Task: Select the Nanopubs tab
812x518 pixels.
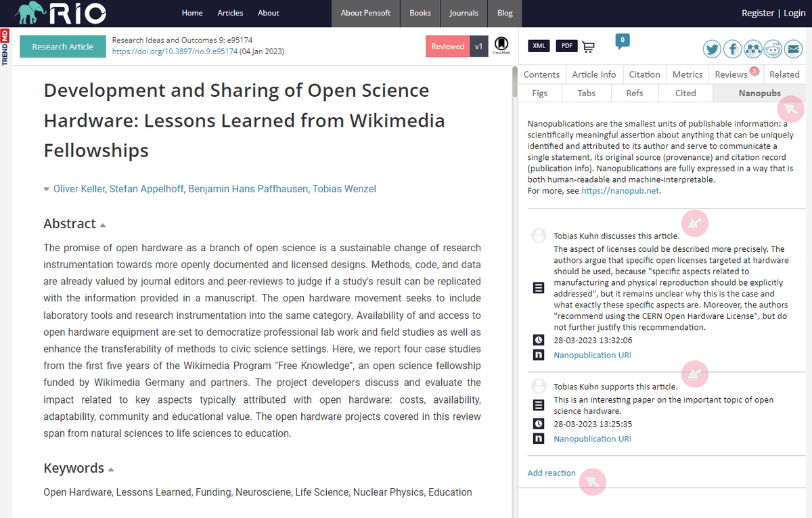Action: click(759, 93)
